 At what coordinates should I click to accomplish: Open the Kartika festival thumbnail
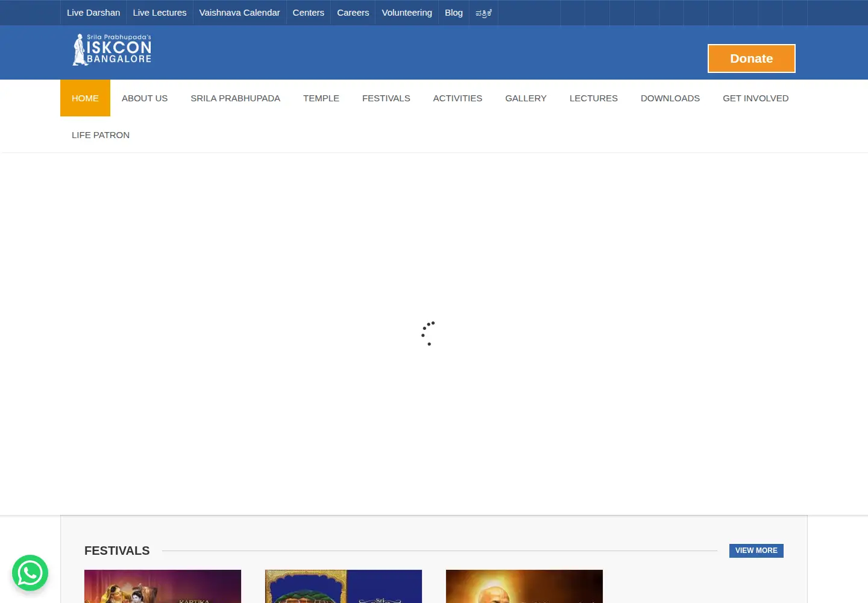pos(163,586)
